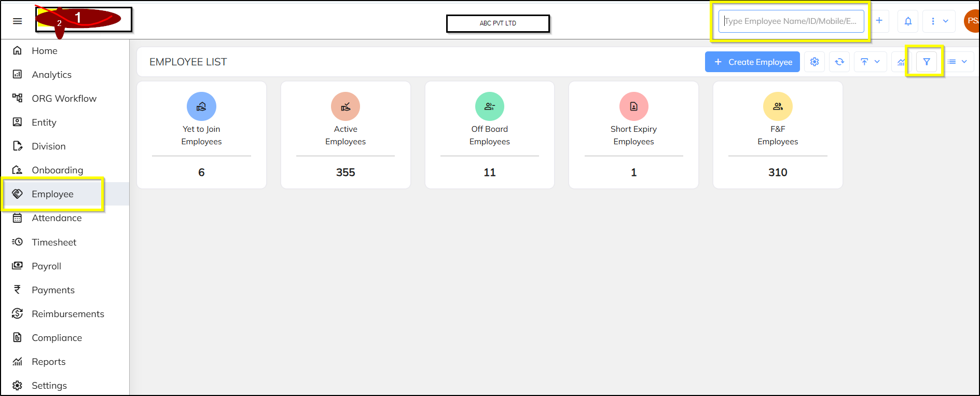Open employee list settings gear icon
The image size is (980, 396).
click(x=815, y=62)
